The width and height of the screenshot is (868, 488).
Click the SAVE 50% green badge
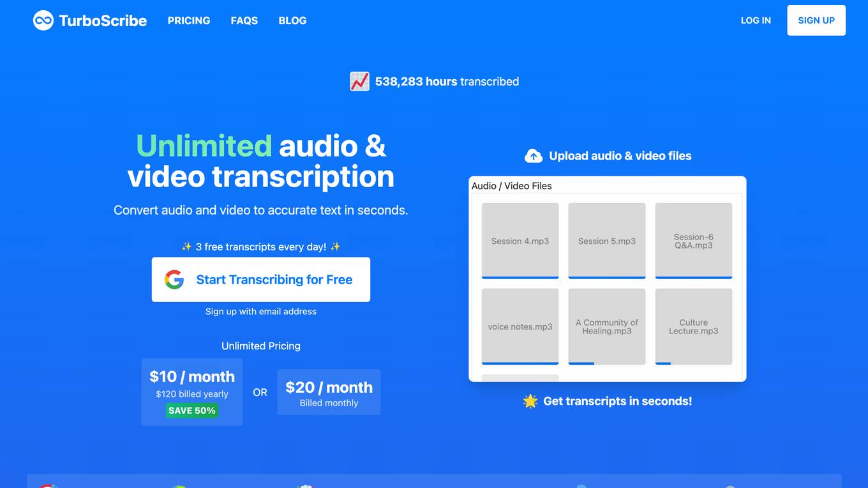(x=192, y=411)
